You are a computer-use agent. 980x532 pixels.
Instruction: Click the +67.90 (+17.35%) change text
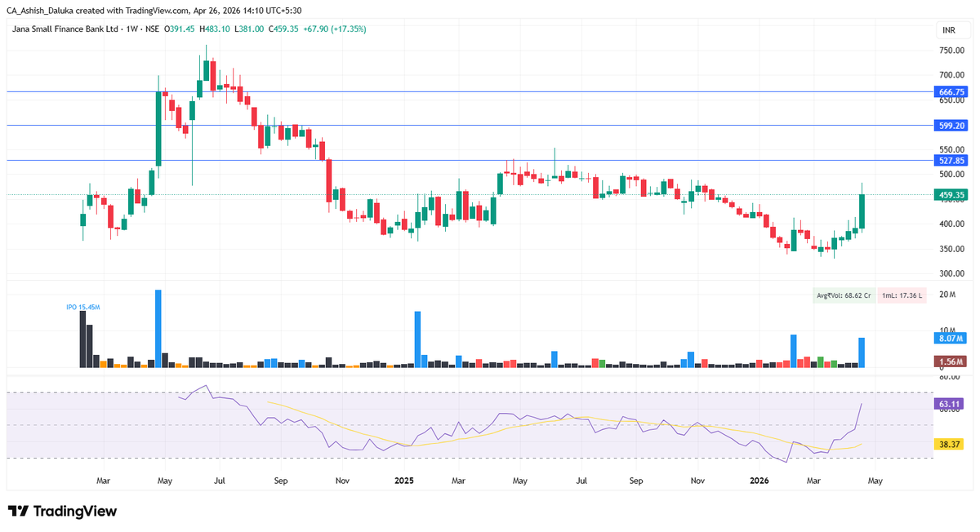click(x=333, y=29)
